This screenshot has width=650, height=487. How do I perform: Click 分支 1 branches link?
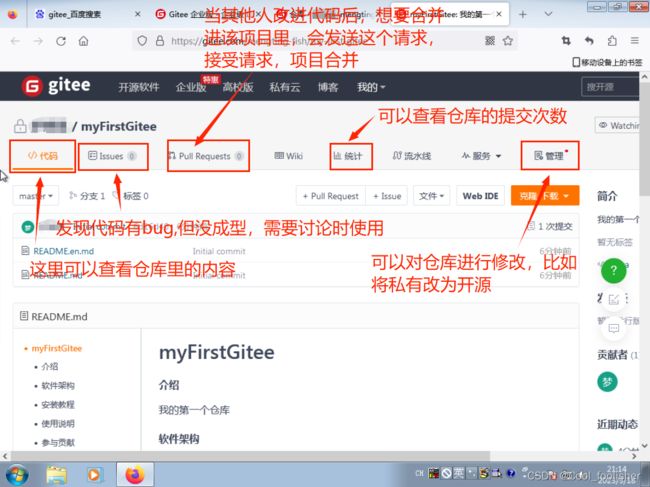pos(87,196)
